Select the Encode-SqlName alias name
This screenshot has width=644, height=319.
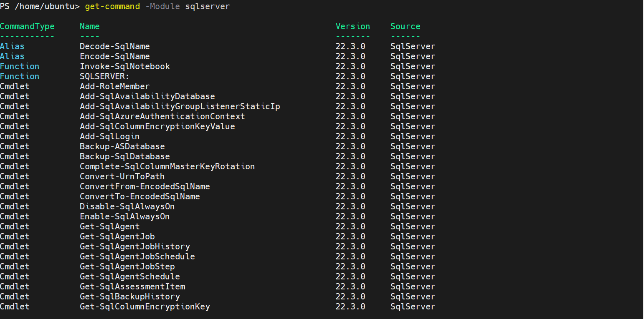pos(115,56)
